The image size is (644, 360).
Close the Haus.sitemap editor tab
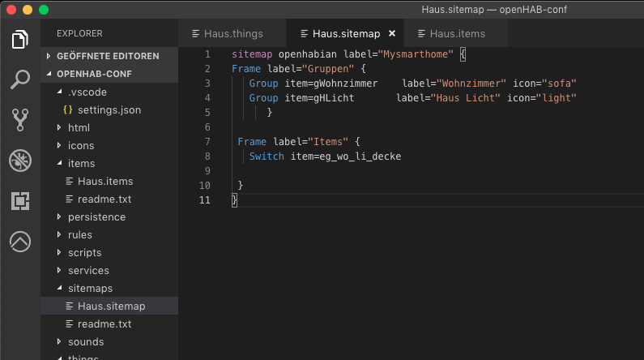[392, 34]
